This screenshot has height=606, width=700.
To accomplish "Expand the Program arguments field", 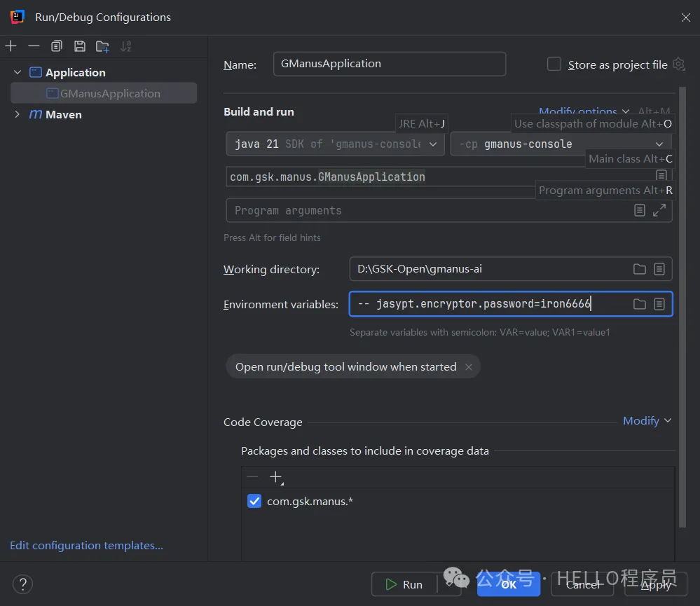I will (x=659, y=210).
